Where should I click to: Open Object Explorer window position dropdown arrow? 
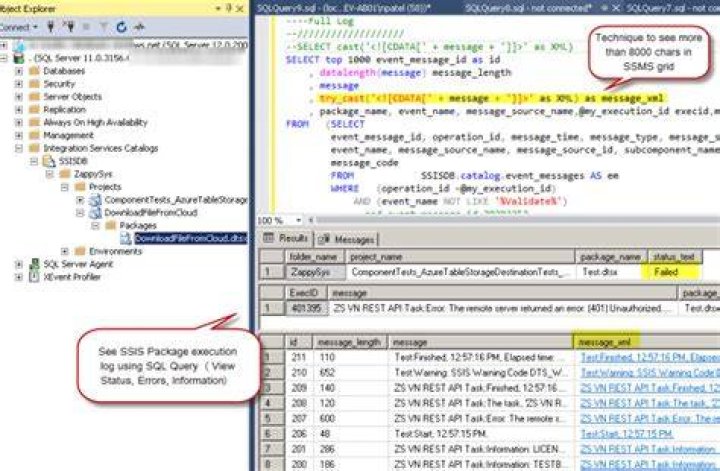pyautogui.click(x=218, y=8)
